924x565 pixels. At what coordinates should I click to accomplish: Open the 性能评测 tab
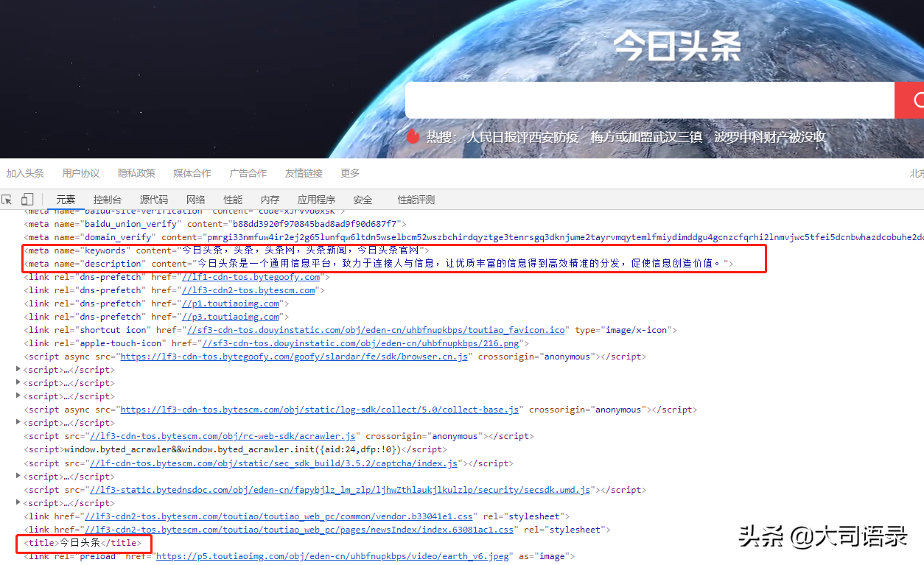(416, 200)
